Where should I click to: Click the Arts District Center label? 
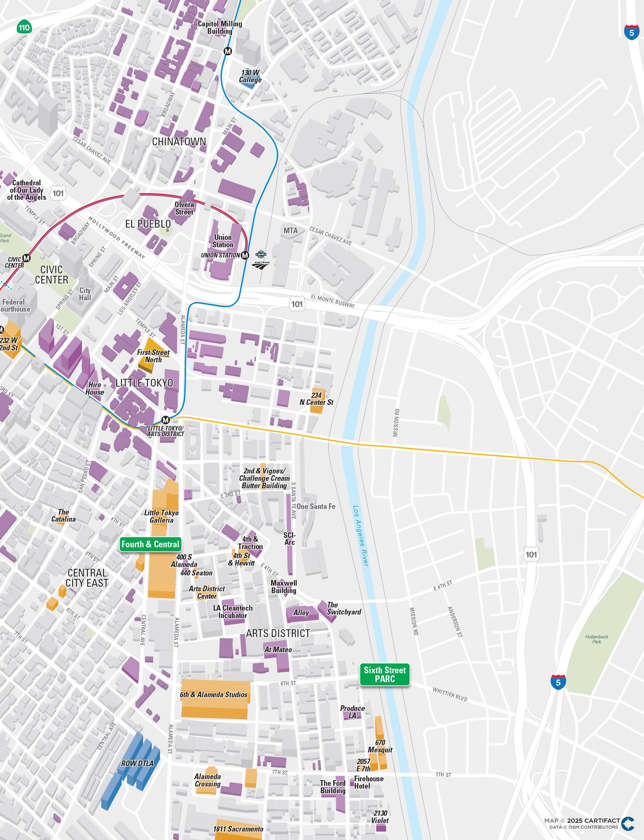click(207, 593)
